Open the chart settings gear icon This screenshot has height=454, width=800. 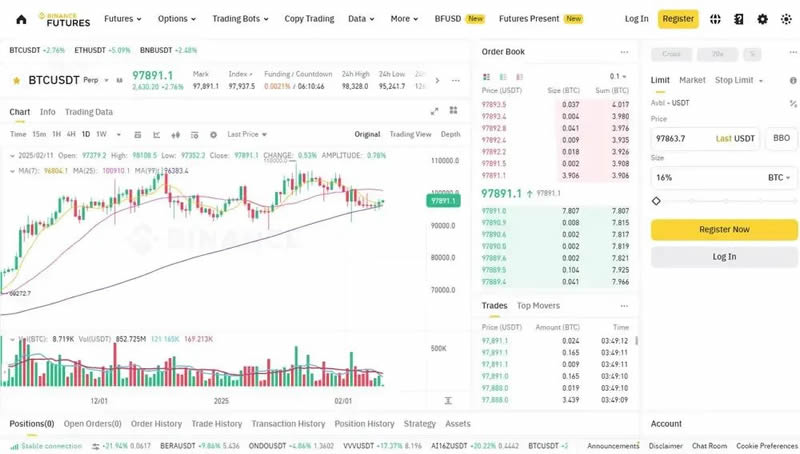coord(213,135)
